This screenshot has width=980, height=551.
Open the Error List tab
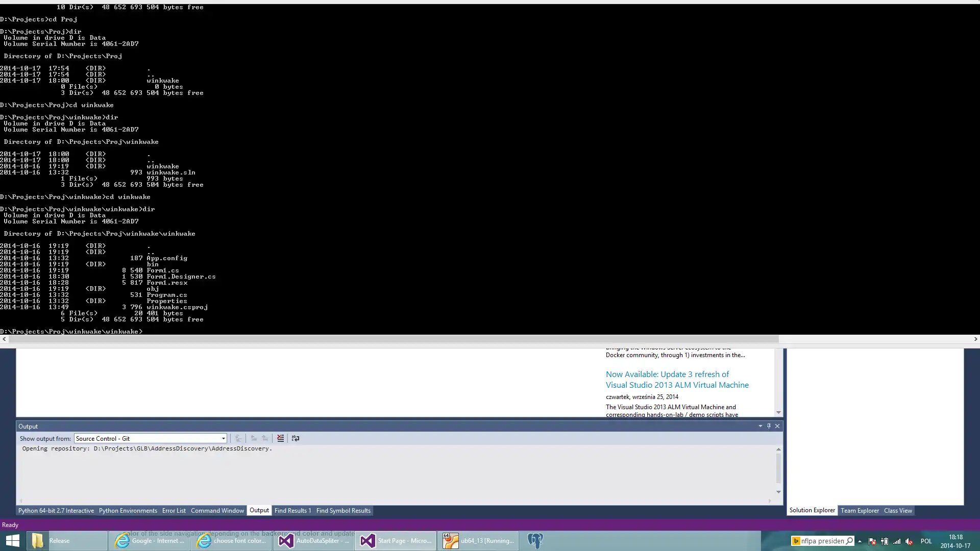pos(174,511)
